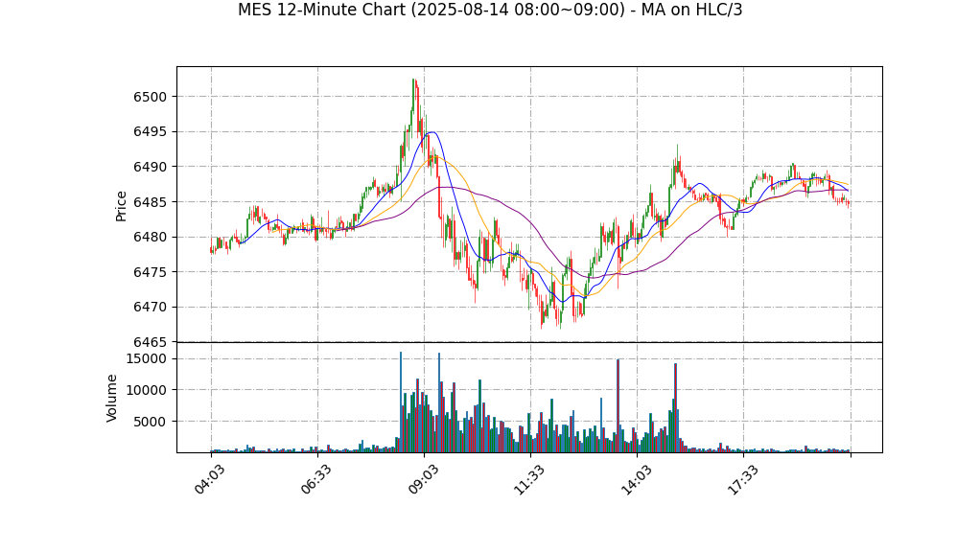Click the 6465 price tick label

(x=150, y=342)
